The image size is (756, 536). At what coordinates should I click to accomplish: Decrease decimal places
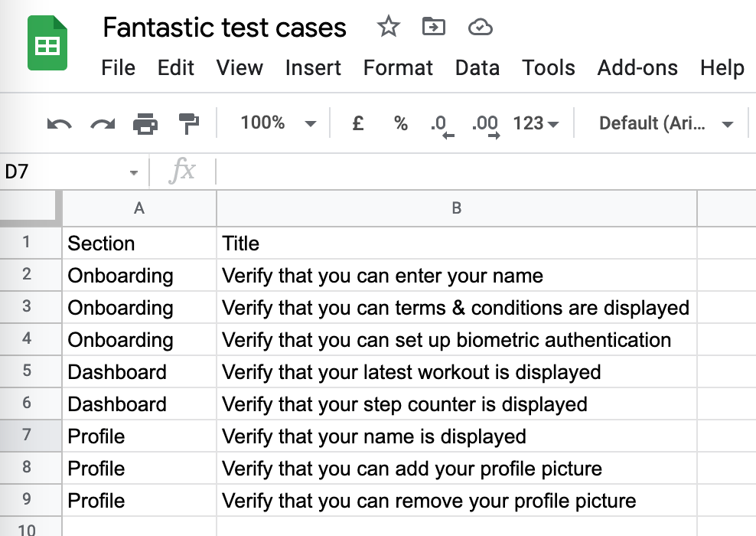442,125
